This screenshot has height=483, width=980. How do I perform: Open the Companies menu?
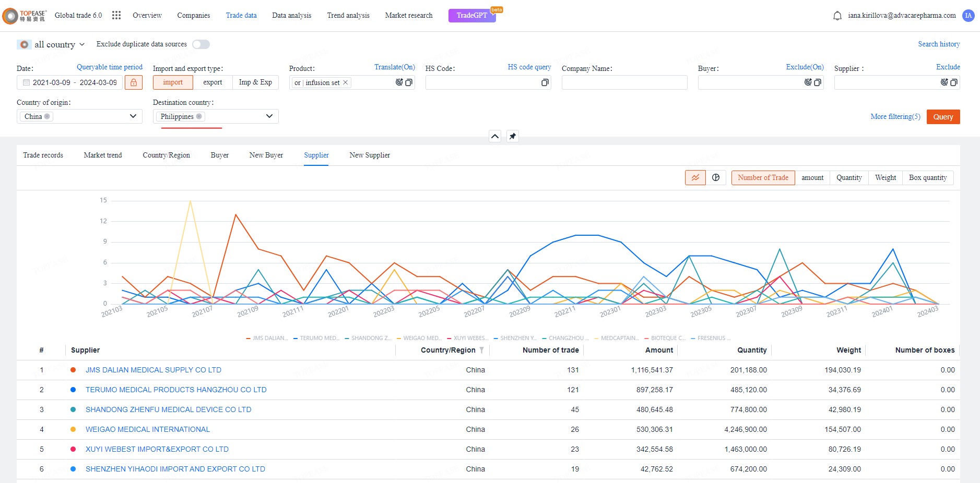click(x=194, y=16)
